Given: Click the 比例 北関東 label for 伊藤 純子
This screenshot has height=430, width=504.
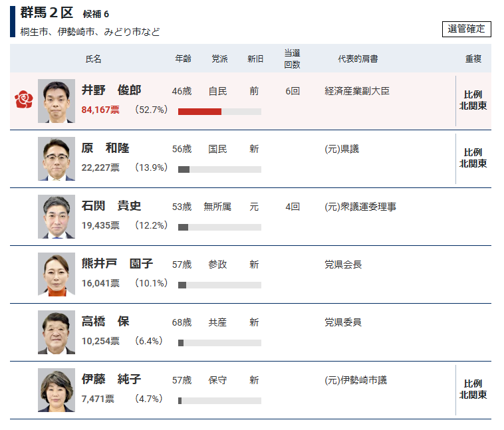Looking at the screenshot, I should pyautogui.click(x=473, y=389).
